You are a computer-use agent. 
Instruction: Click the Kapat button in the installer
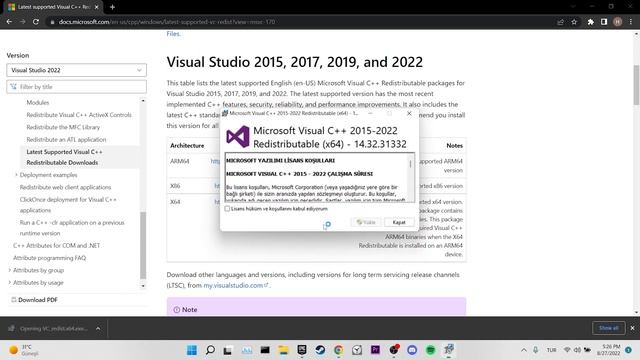tap(399, 222)
